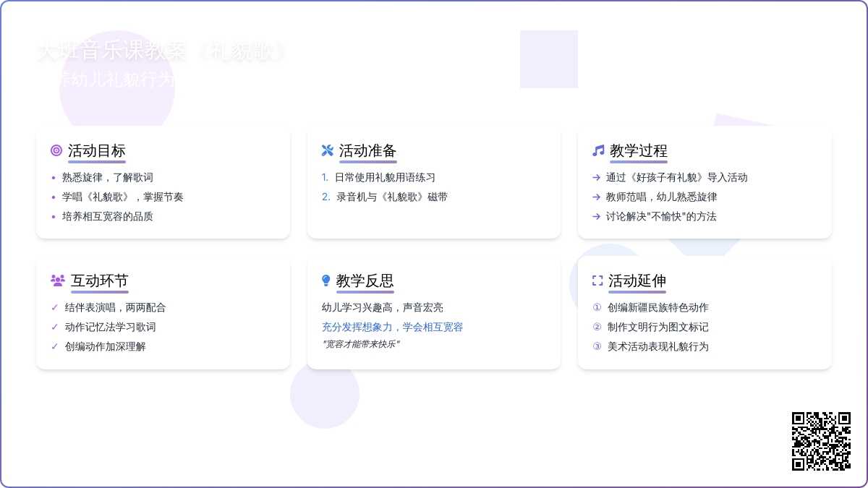The width and height of the screenshot is (868, 488).
Task: Click the wrench tools icon beside 活动准备
Action: tap(328, 150)
